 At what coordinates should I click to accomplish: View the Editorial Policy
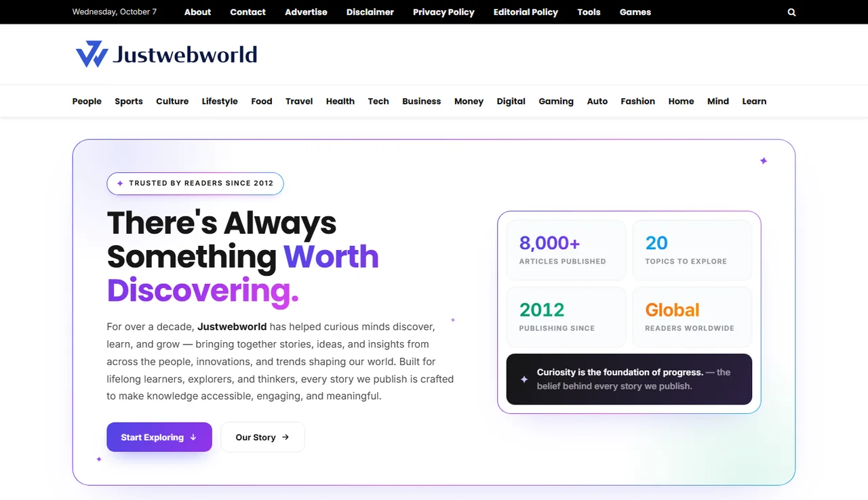pyautogui.click(x=526, y=12)
